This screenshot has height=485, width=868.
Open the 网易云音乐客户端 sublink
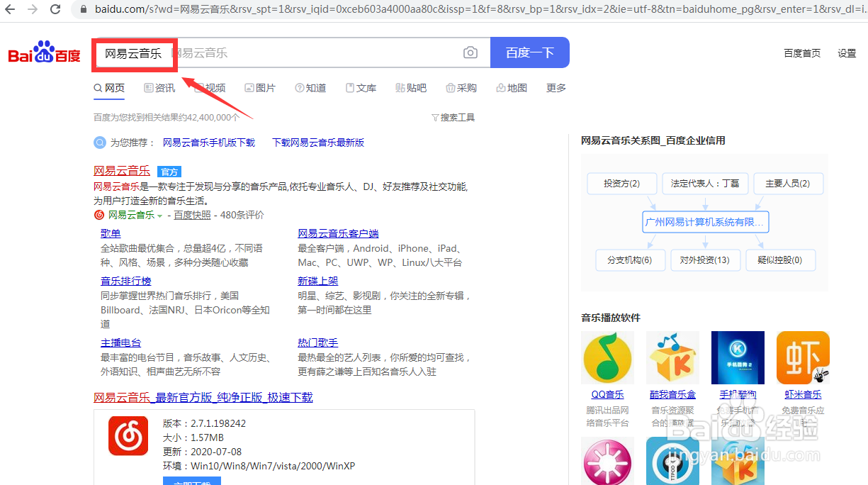[338, 233]
